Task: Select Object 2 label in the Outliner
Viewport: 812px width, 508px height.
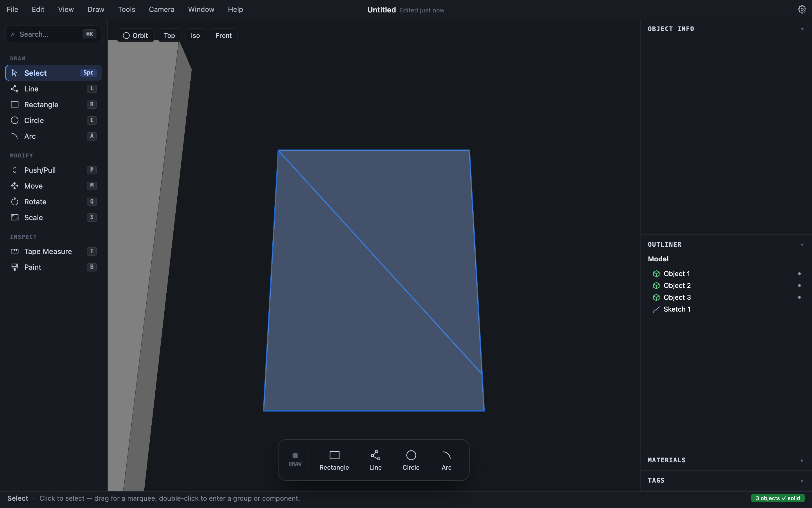Action: (677, 286)
